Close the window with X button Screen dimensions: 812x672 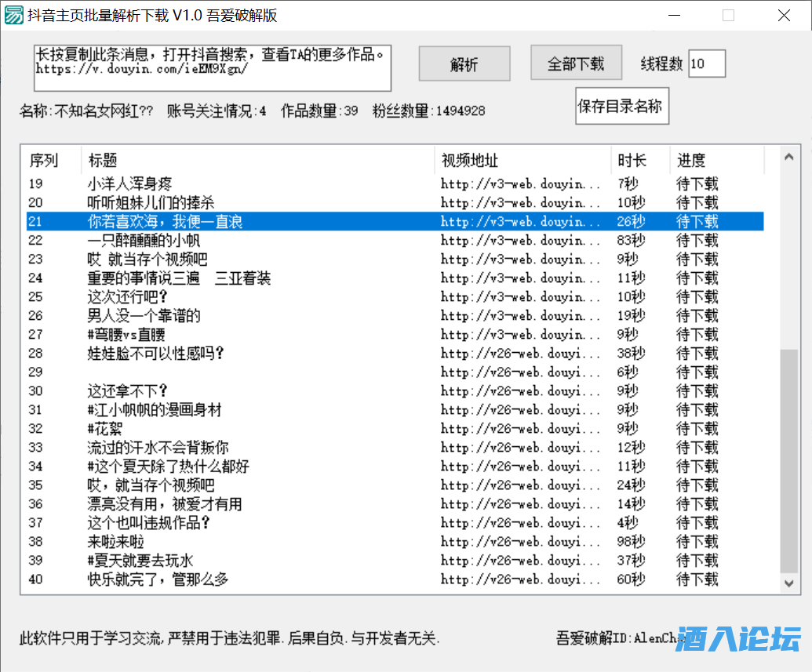pos(784,15)
